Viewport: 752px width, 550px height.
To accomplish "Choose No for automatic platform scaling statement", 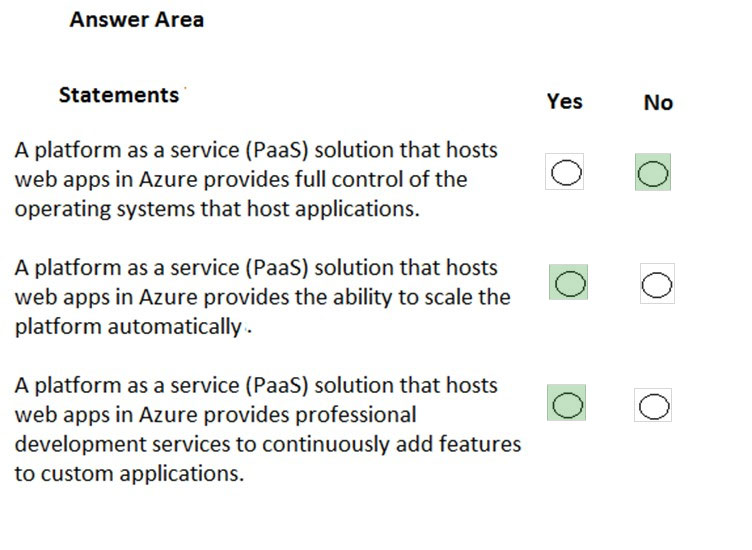I will 657,285.
